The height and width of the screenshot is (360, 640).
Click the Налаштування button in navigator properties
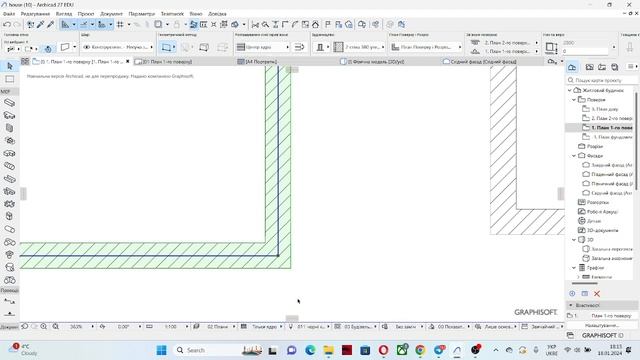pyautogui.click(x=602, y=325)
